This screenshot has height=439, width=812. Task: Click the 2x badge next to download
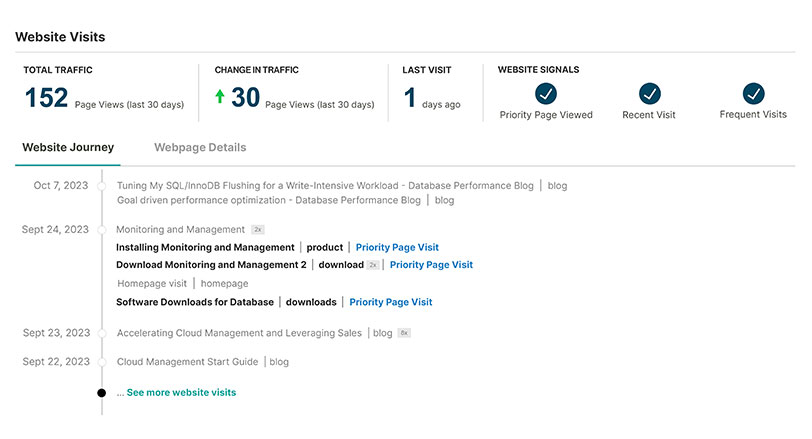click(x=373, y=265)
